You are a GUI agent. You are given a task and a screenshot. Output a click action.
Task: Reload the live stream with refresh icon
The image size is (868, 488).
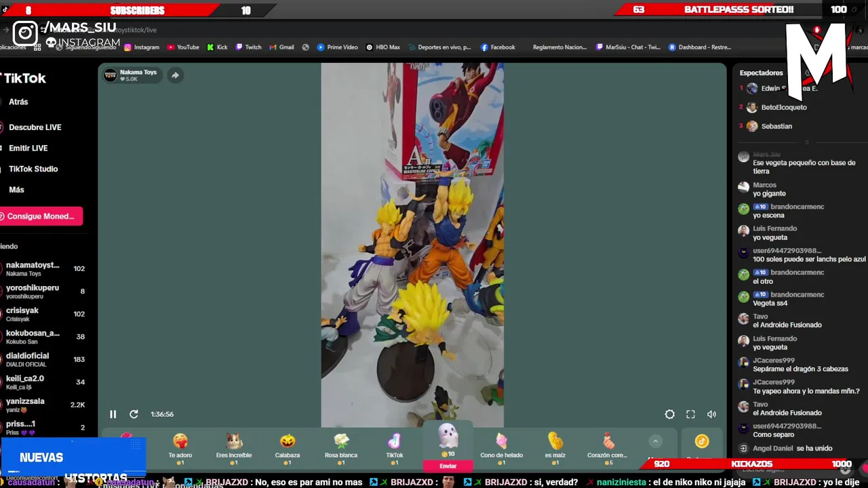(134, 414)
